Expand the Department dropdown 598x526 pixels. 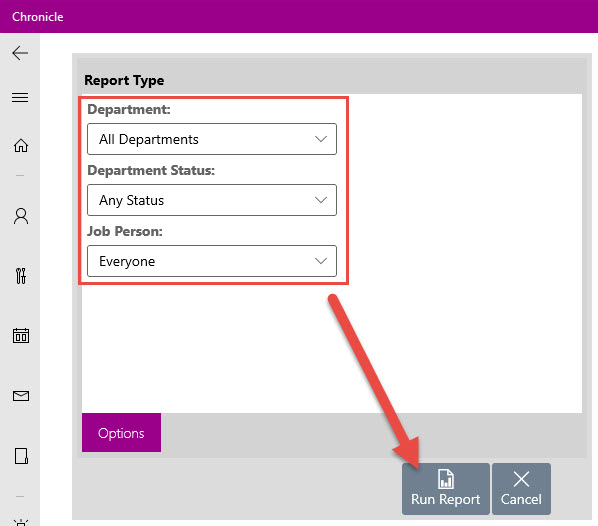click(212, 139)
